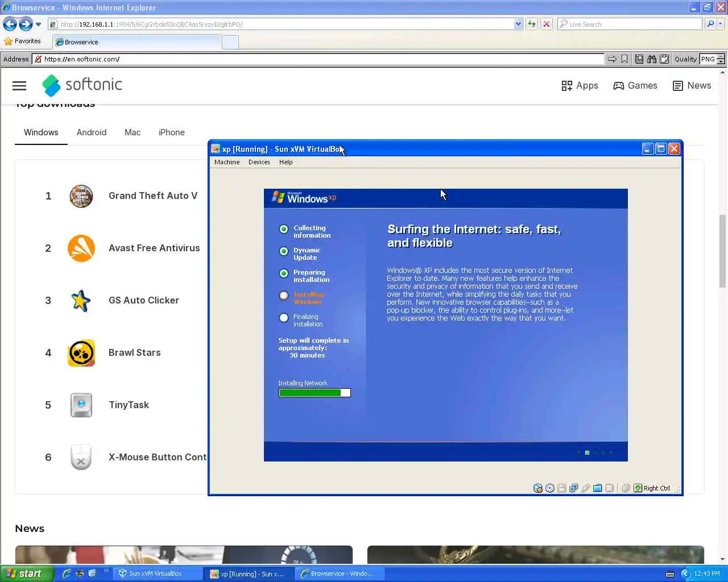Click the picture/download icon in Browservice bar
The height and width of the screenshot is (582, 728).
tap(639, 59)
